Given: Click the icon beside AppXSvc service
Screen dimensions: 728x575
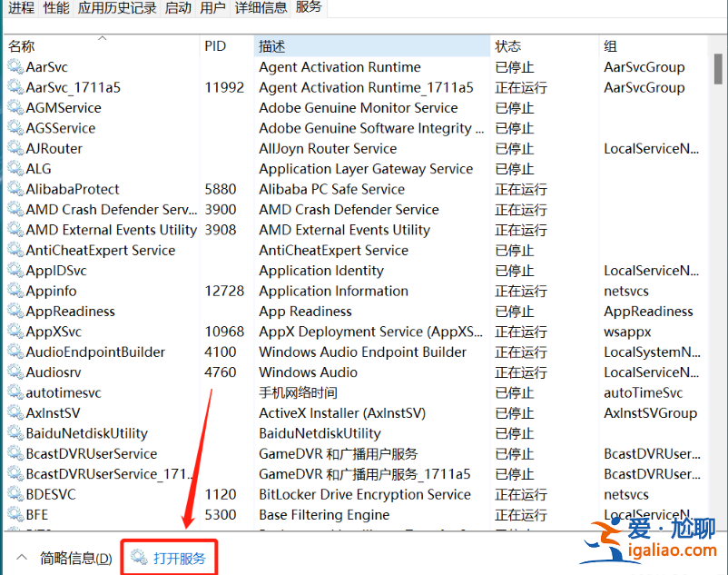Looking at the screenshot, I should pyautogui.click(x=15, y=332).
